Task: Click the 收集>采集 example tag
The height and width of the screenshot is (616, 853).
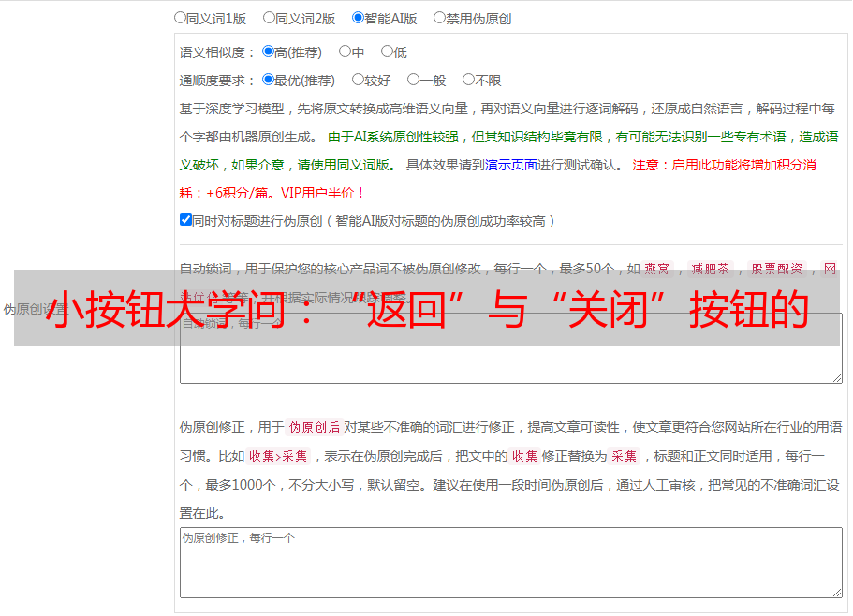Action: (278, 456)
